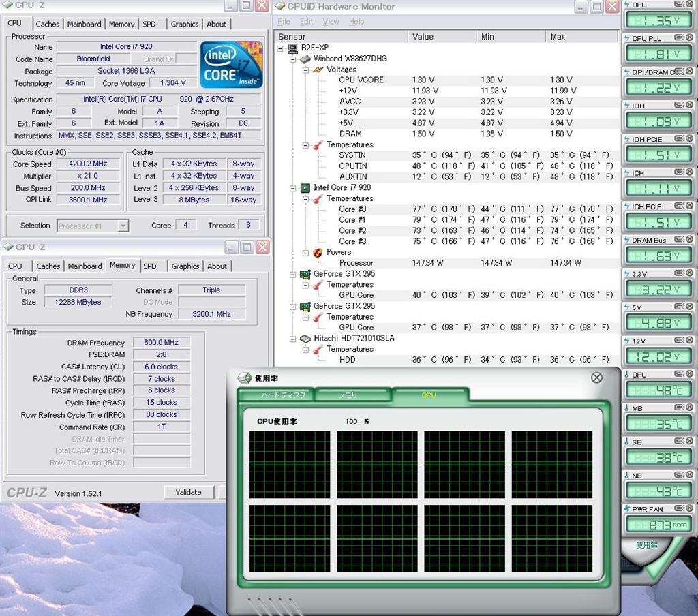Viewport: 698px width, 616px height.
Task: Click the Hitachi hard drive icon in tree
Action: (x=305, y=339)
